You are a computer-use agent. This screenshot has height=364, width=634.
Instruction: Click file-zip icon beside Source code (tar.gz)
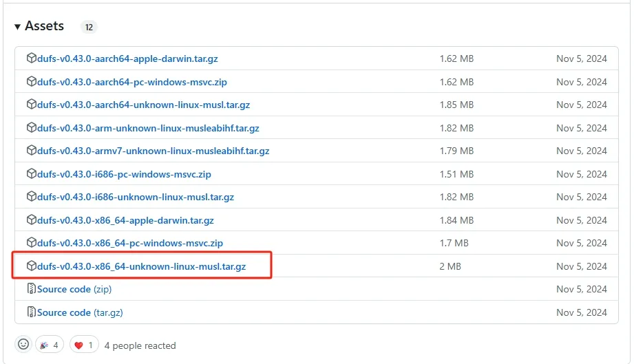pyautogui.click(x=31, y=312)
